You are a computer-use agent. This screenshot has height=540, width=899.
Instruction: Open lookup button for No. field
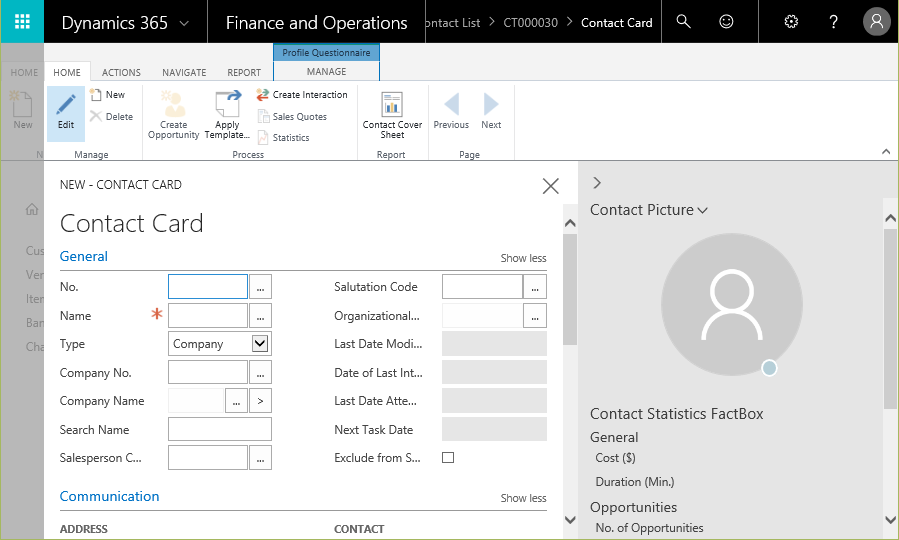tap(260, 287)
